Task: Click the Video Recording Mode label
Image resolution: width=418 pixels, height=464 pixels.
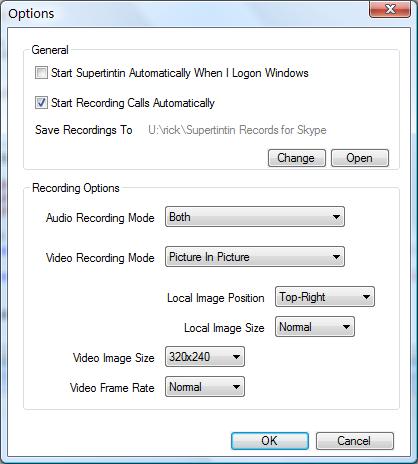Action: coord(100,258)
